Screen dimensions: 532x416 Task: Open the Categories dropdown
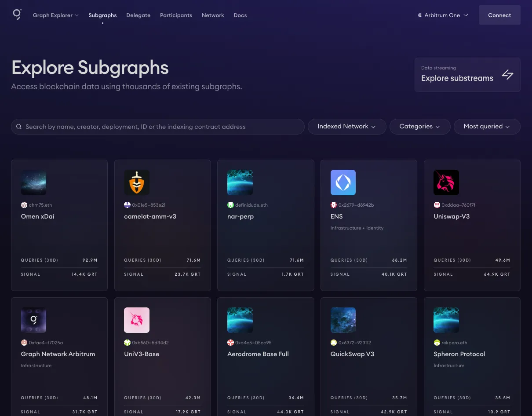pos(419,127)
